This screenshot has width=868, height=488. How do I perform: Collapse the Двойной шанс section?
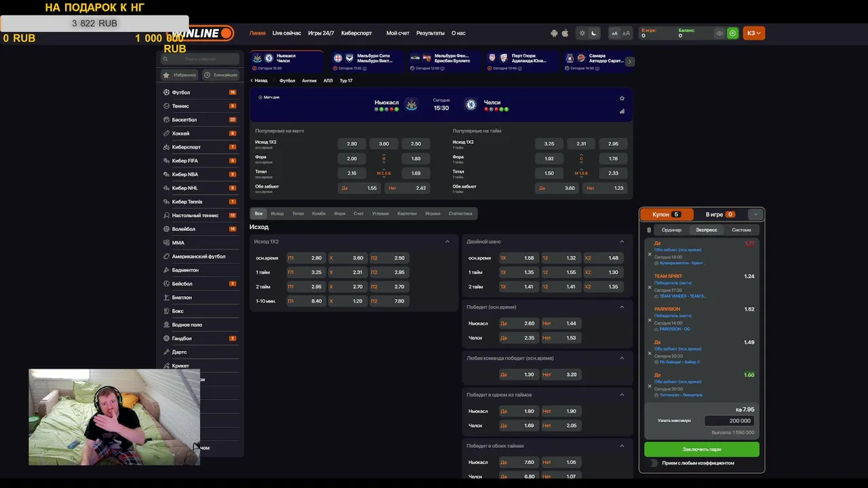(x=622, y=241)
